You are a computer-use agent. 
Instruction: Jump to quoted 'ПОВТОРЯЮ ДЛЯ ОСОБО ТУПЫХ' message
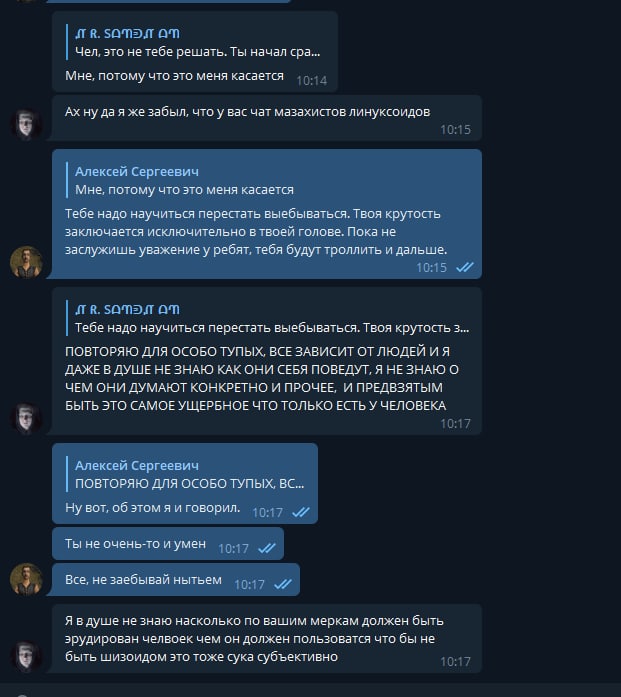[185, 474]
